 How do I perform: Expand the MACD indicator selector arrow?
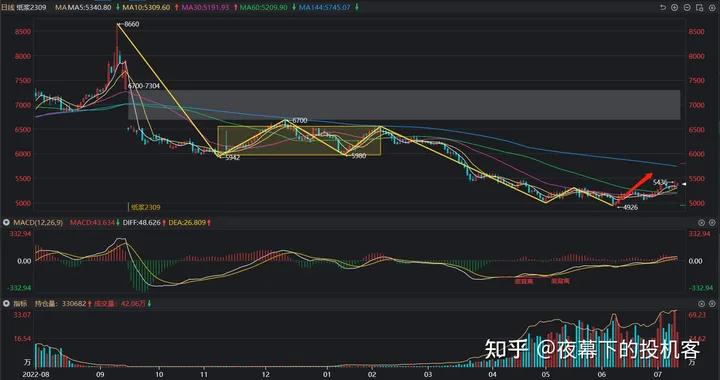tap(6, 223)
